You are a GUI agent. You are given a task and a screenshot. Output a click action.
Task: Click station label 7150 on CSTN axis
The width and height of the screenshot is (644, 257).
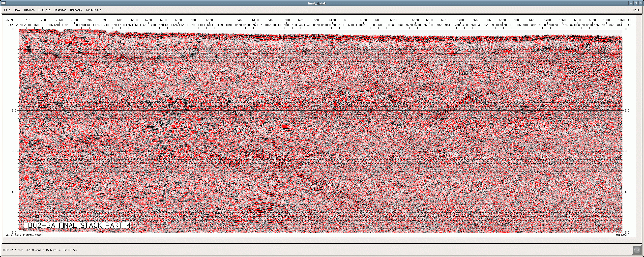click(x=29, y=20)
